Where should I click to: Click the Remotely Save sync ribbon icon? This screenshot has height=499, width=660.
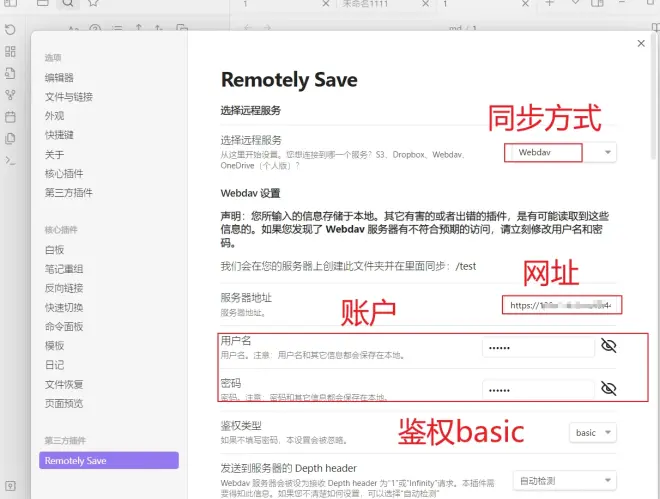point(10,29)
